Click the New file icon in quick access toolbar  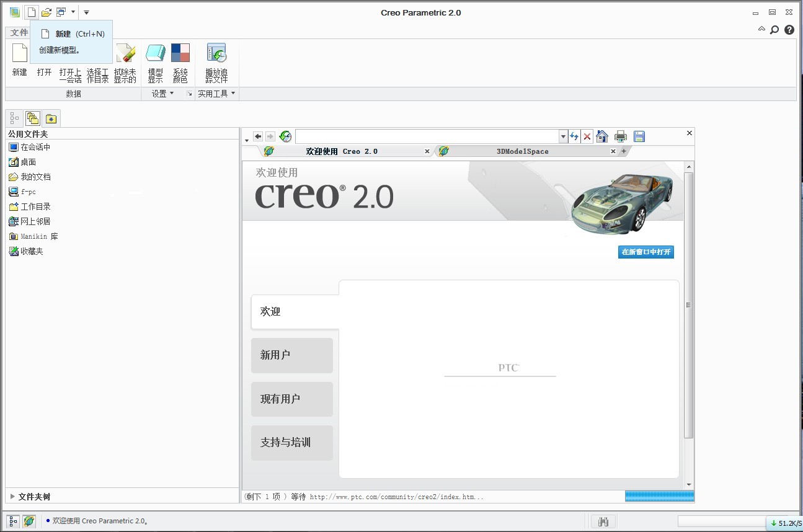click(31, 12)
